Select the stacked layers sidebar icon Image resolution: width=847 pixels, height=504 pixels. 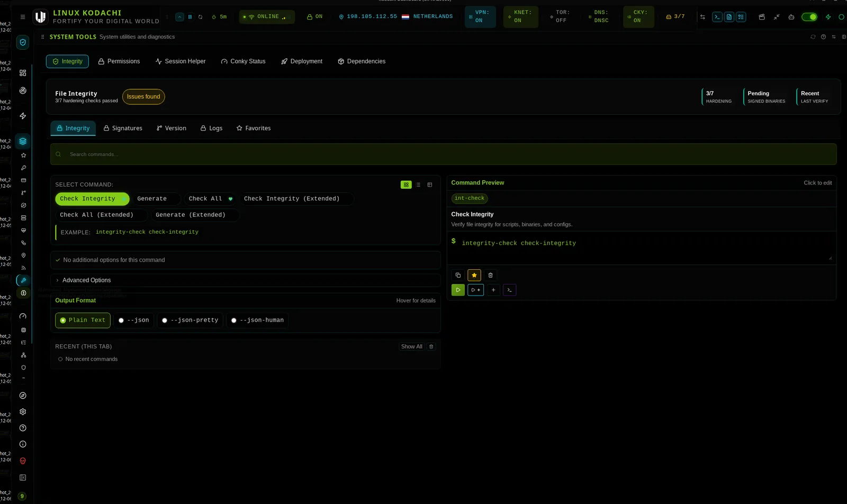pos(23,141)
